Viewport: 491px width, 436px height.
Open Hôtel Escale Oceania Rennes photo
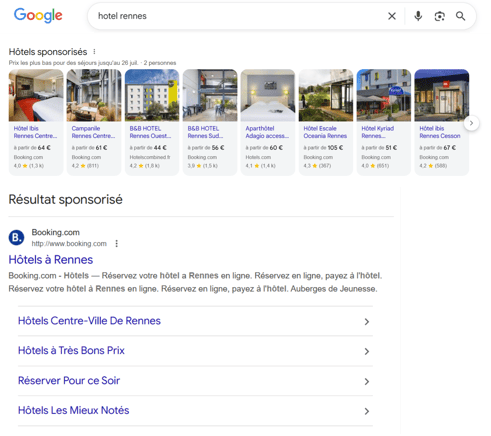pyautogui.click(x=326, y=95)
